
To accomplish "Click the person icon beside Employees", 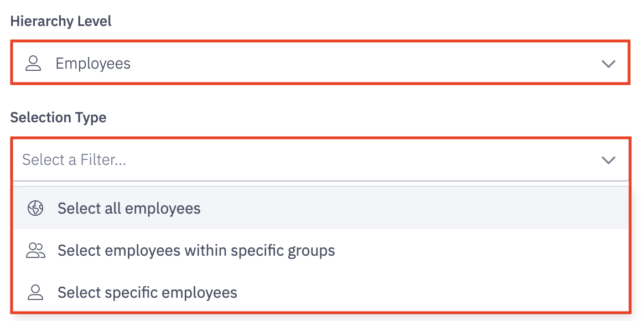I will pyautogui.click(x=34, y=64).
